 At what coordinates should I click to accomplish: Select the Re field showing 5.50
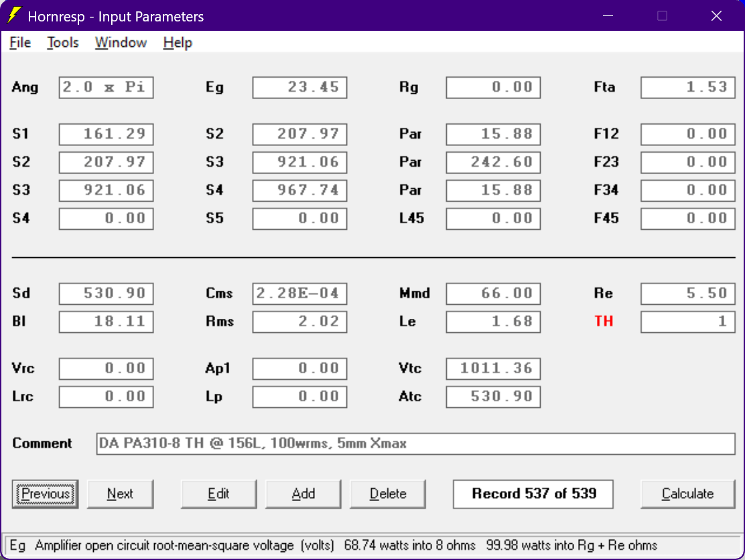coord(688,293)
